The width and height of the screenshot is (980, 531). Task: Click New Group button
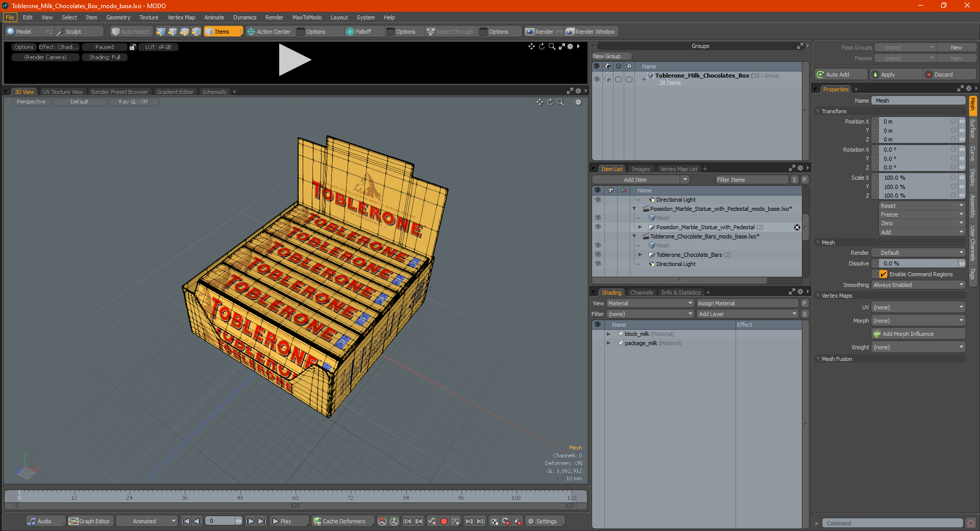click(611, 56)
